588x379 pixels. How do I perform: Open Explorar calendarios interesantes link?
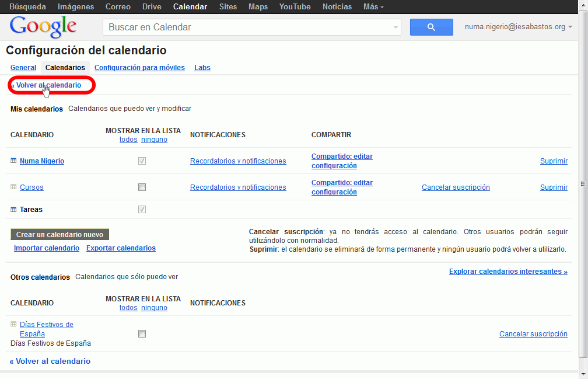(508, 272)
